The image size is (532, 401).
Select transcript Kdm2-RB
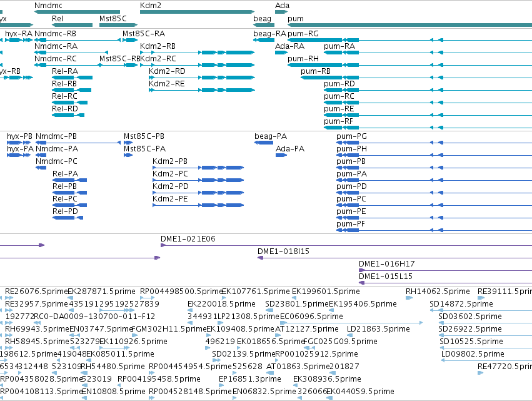197,53
